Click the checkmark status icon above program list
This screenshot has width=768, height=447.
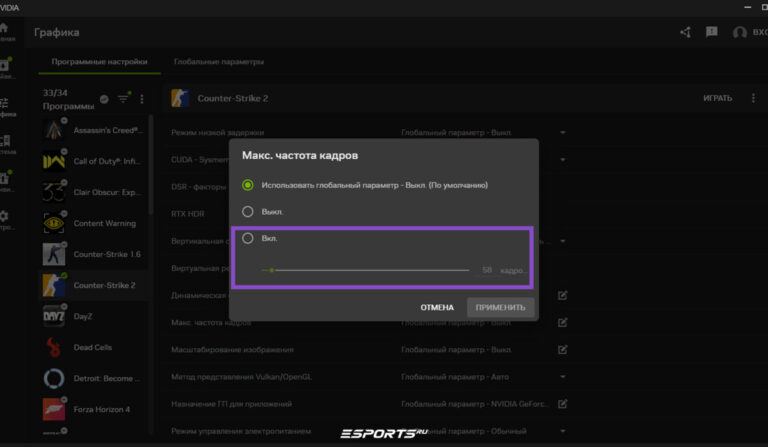point(104,99)
